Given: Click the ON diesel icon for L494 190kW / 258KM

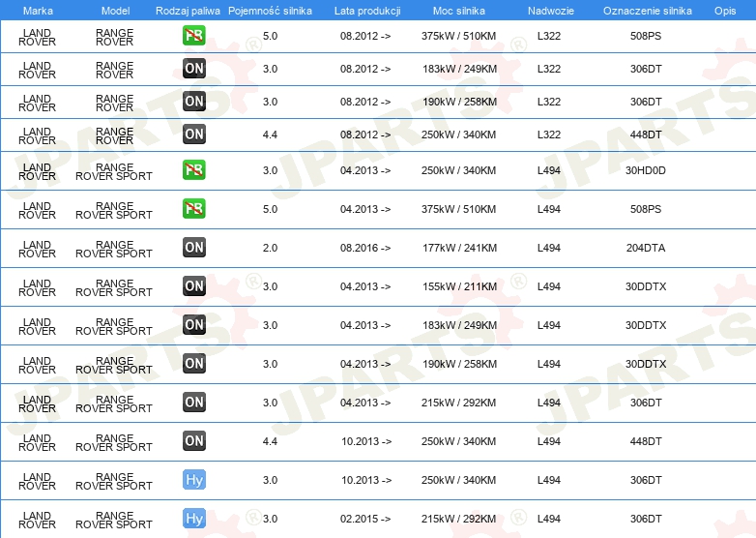Looking at the screenshot, I should coord(194,363).
